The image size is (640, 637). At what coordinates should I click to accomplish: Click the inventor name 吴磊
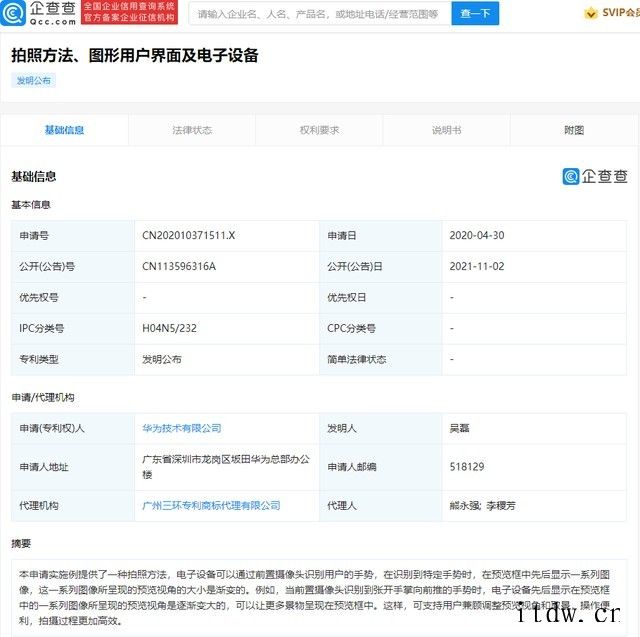(x=459, y=428)
